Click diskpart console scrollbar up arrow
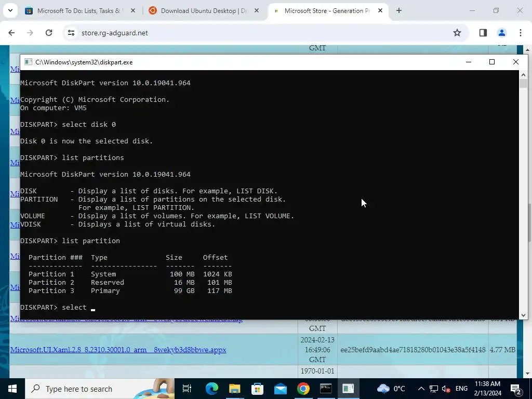This screenshot has width=532, height=399. click(x=523, y=75)
